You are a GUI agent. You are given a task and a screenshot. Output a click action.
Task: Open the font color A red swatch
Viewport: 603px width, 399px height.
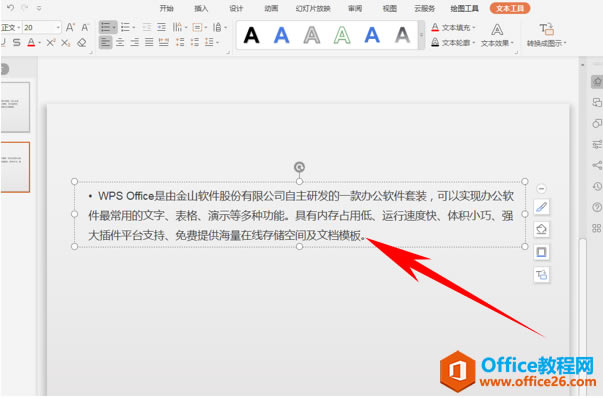pos(32,43)
